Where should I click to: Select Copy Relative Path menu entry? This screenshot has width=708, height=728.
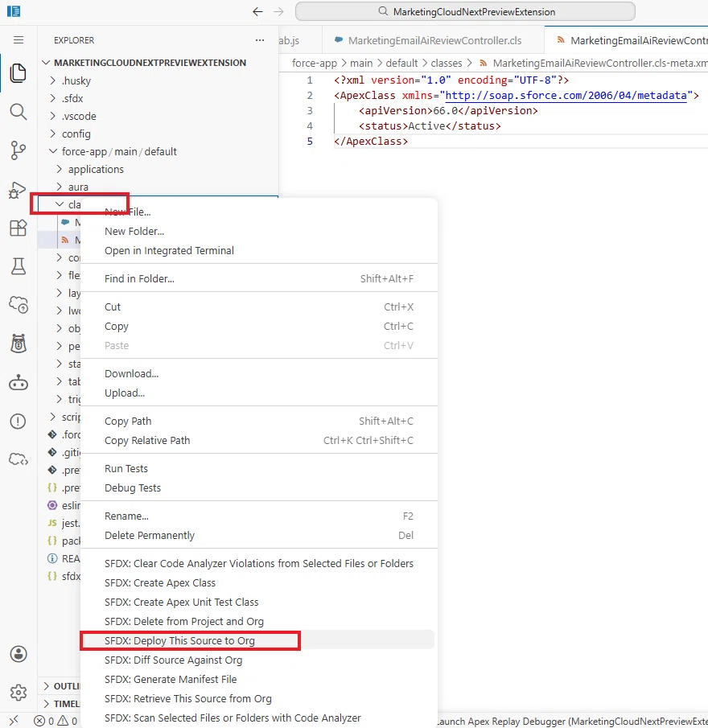[259, 441]
